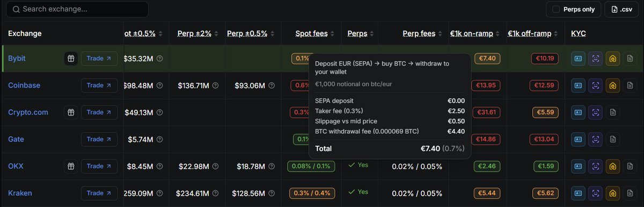644x207 pixels.
Task: Click the Trade button for Kraken
Action: point(99,193)
